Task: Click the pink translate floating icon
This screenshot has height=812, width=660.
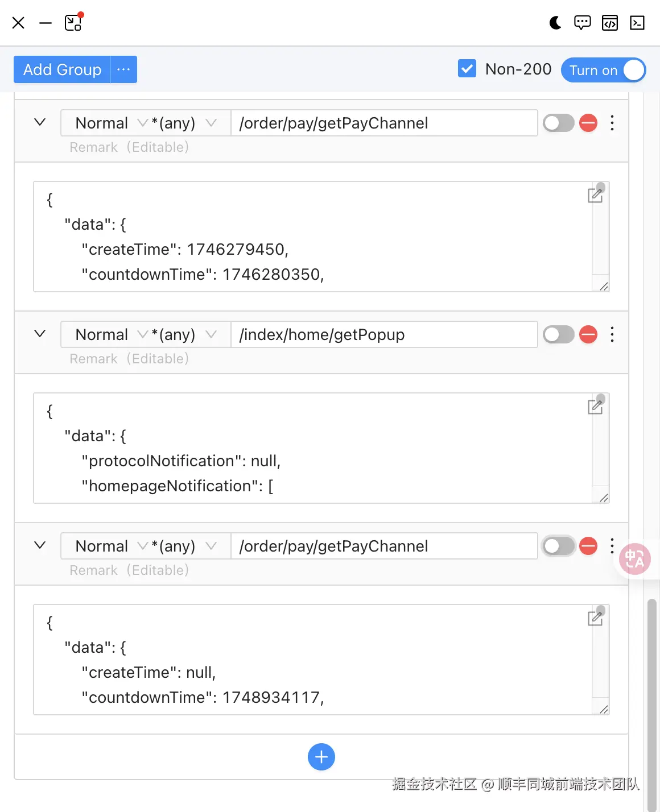Action: pos(634,559)
